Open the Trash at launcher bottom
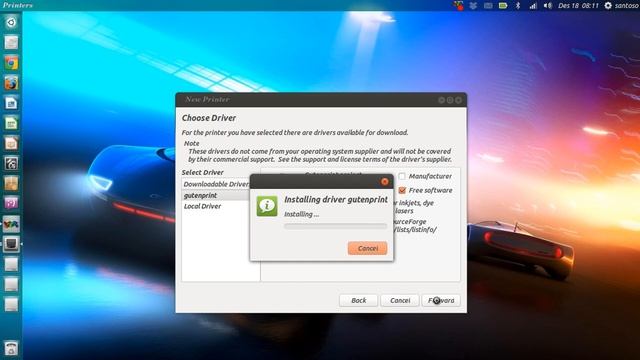Image resolution: width=640 pixels, height=360 pixels. click(x=11, y=348)
